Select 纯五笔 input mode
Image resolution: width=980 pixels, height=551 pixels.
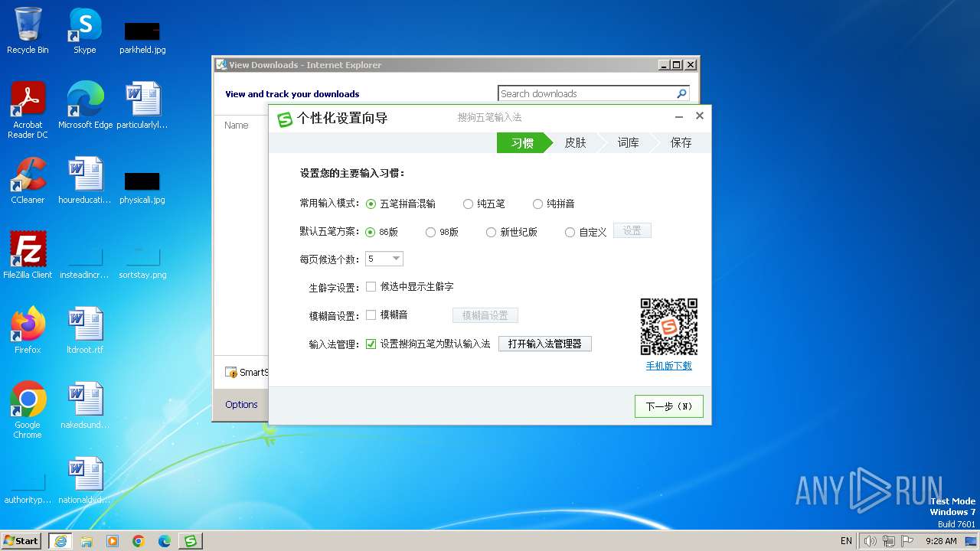click(484, 204)
